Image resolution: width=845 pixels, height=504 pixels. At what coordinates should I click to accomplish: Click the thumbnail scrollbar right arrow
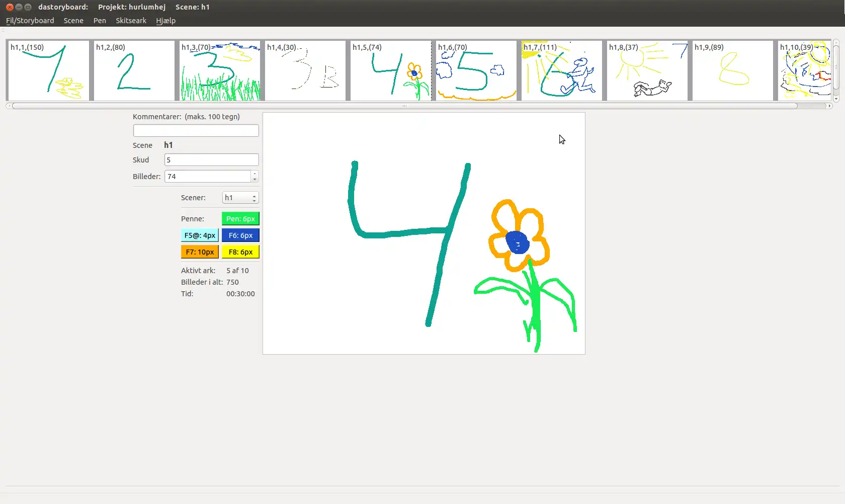click(x=829, y=106)
